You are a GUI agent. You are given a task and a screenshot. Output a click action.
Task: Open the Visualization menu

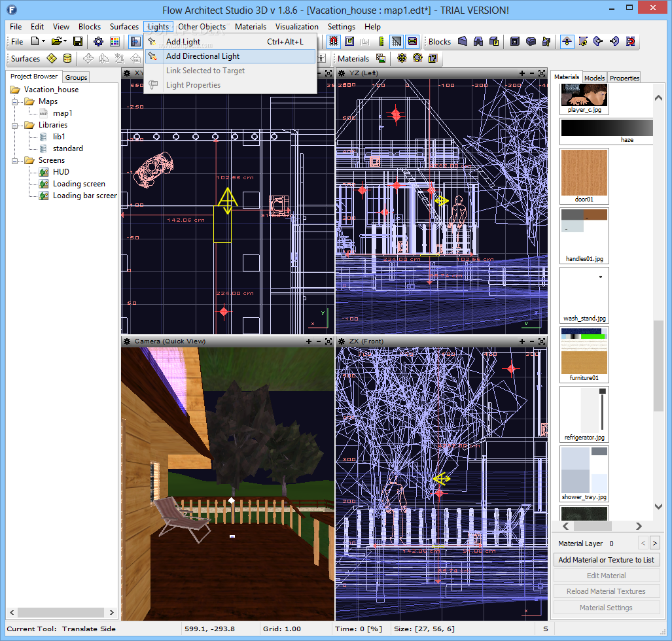pos(296,27)
